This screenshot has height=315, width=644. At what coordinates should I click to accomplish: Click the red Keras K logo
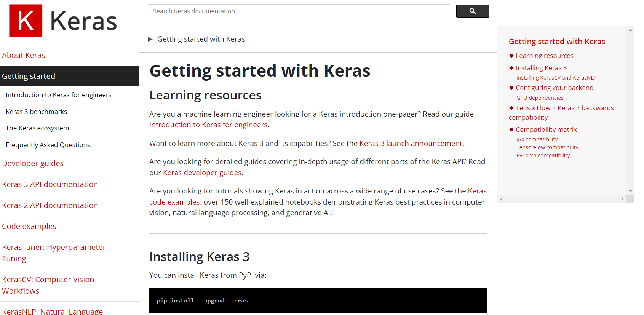[26, 21]
